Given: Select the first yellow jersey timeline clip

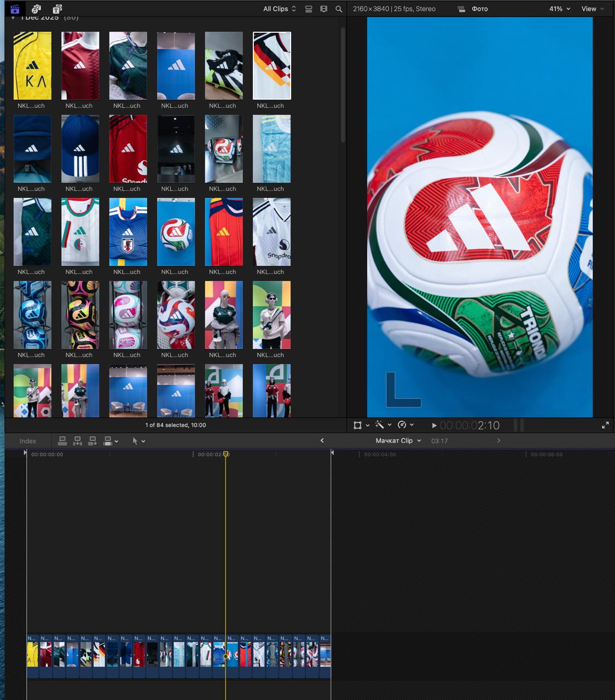Looking at the screenshot, I should (x=33, y=656).
